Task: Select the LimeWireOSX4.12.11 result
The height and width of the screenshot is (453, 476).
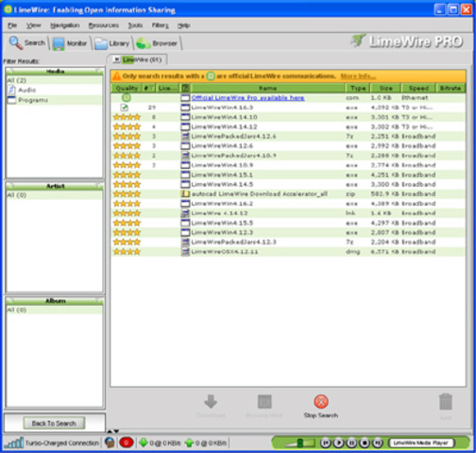Action: tap(288, 252)
